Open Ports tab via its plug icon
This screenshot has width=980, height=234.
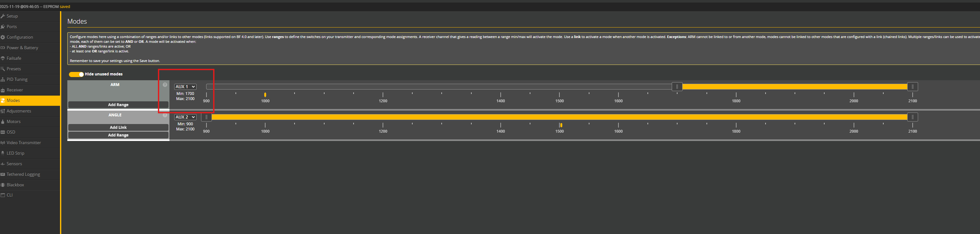3,27
